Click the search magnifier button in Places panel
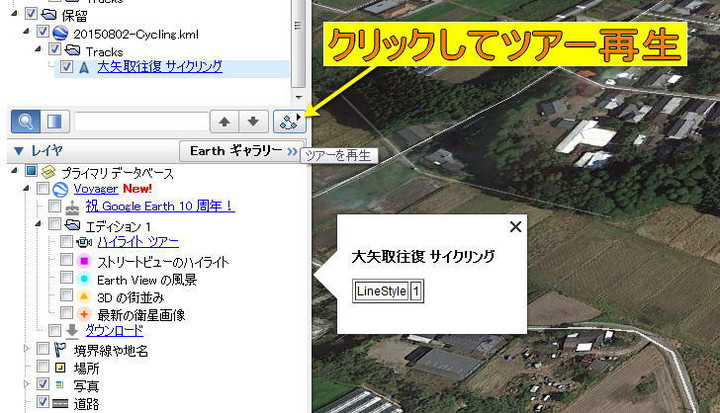The height and width of the screenshot is (413, 720). (26, 121)
